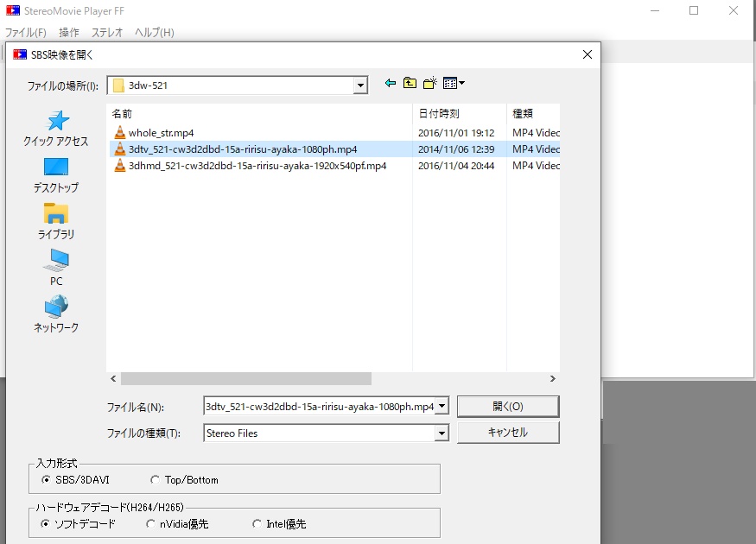Click the ファイル名 text field
The height and width of the screenshot is (544, 756).
pos(319,406)
